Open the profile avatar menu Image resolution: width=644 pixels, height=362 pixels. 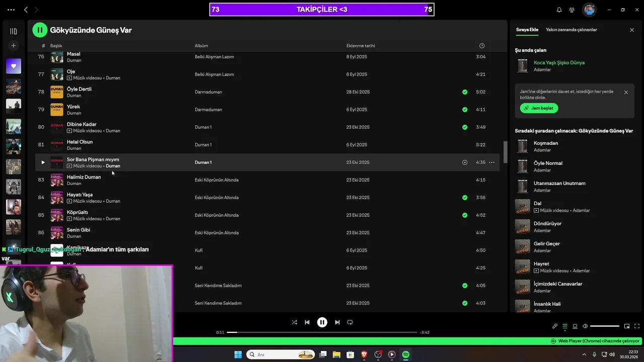click(x=589, y=10)
